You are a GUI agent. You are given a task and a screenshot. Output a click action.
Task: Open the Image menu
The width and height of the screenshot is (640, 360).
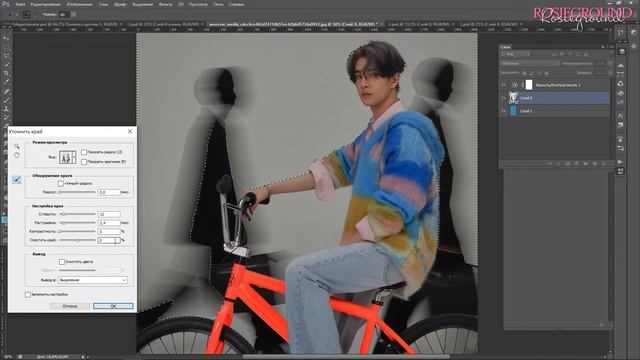80,4
